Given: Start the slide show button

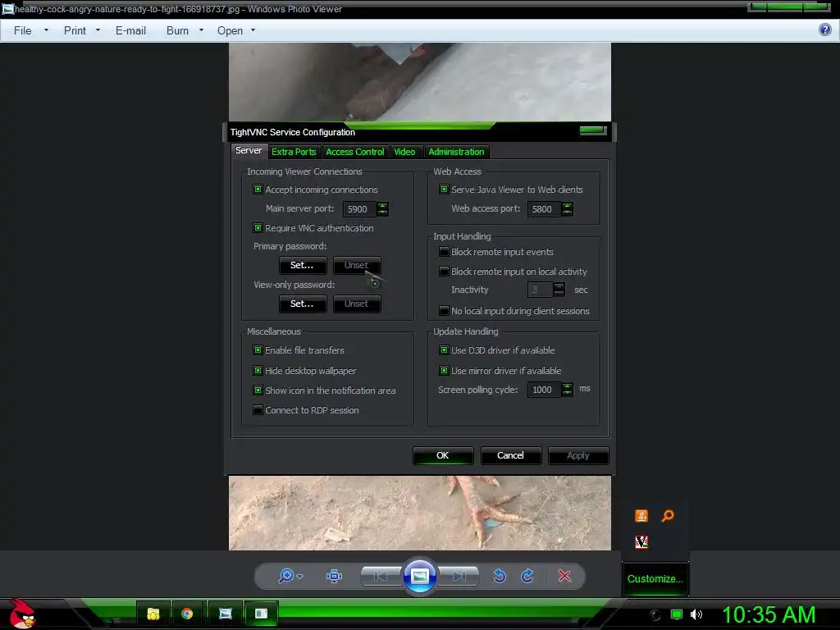Looking at the screenshot, I should click(x=419, y=577).
